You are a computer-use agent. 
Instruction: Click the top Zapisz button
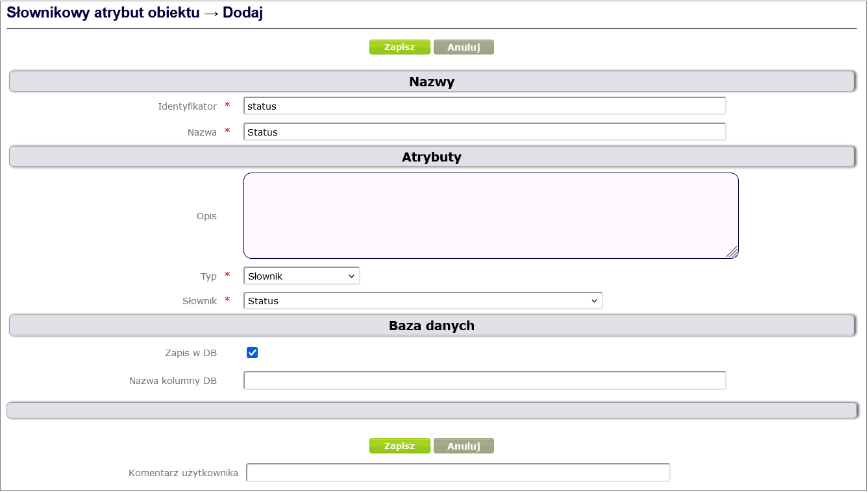pos(399,47)
